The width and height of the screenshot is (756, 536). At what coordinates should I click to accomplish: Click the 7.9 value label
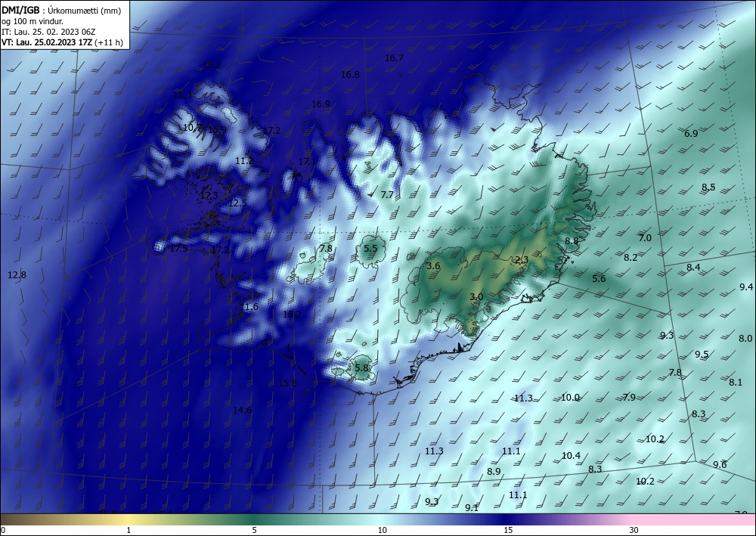(x=629, y=397)
